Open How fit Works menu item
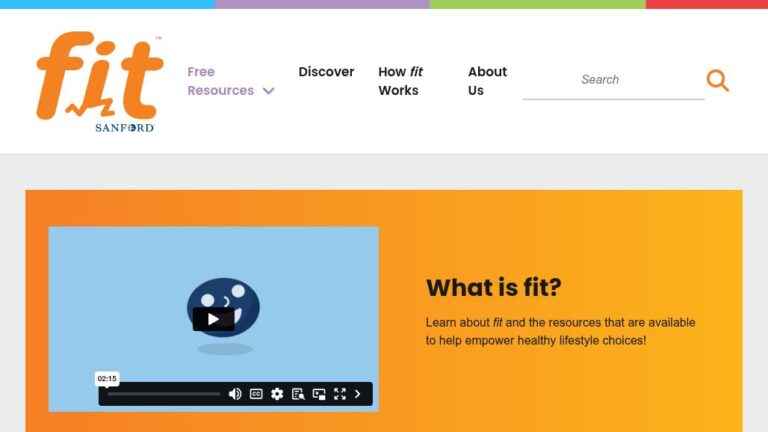The image size is (768, 432). click(x=400, y=81)
